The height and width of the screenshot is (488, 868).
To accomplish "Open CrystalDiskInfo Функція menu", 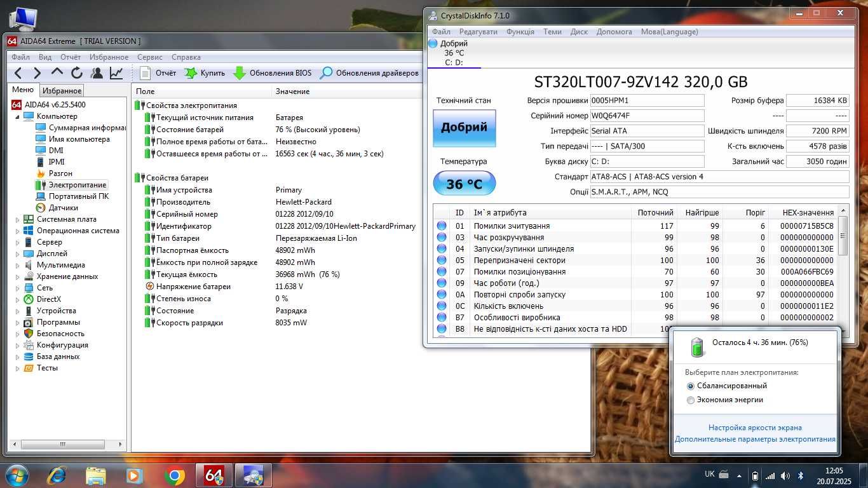I will pyautogui.click(x=520, y=32).
